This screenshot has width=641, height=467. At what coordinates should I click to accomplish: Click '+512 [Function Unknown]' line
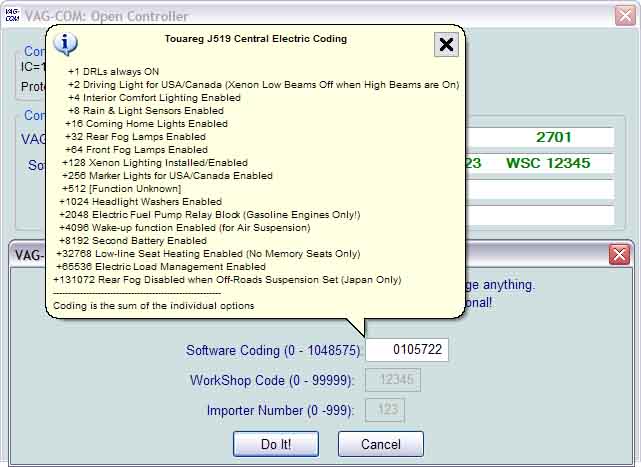pos(121,189)
